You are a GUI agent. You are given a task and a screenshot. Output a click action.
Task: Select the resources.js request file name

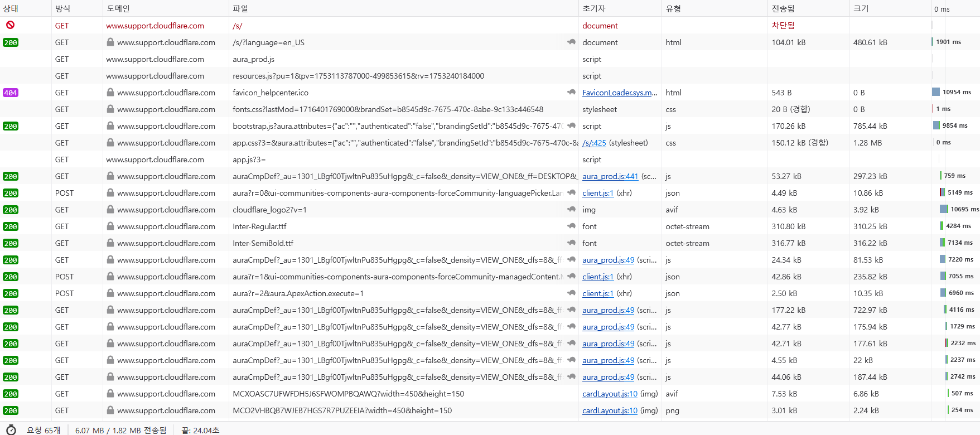click(358, 76)
